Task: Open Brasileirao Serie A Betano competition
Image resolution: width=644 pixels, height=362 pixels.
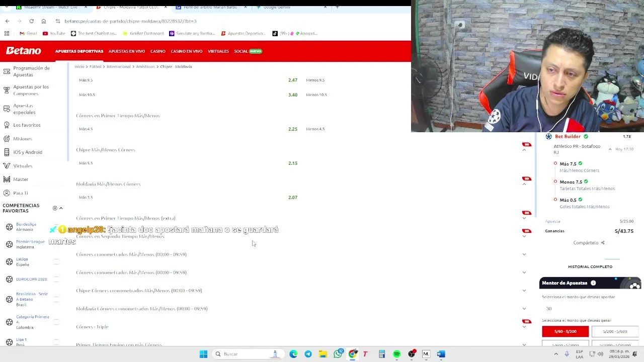Action: click(x=32, y=299)
